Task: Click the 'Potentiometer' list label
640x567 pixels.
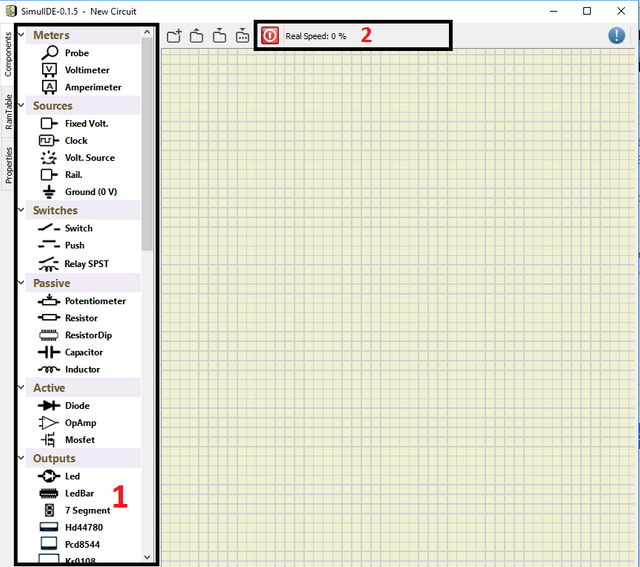Action: click(x=96, y=301)
